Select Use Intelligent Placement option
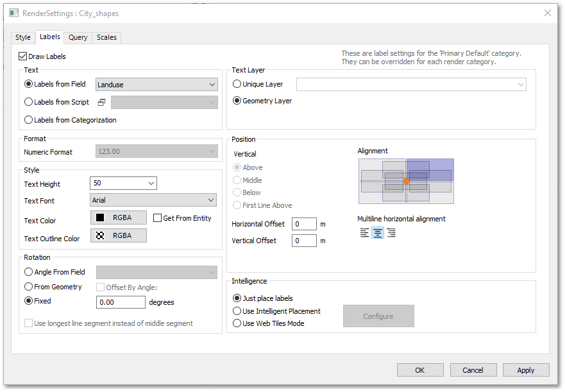The height and width of the screenshot is (392, 565). point(237,311)
